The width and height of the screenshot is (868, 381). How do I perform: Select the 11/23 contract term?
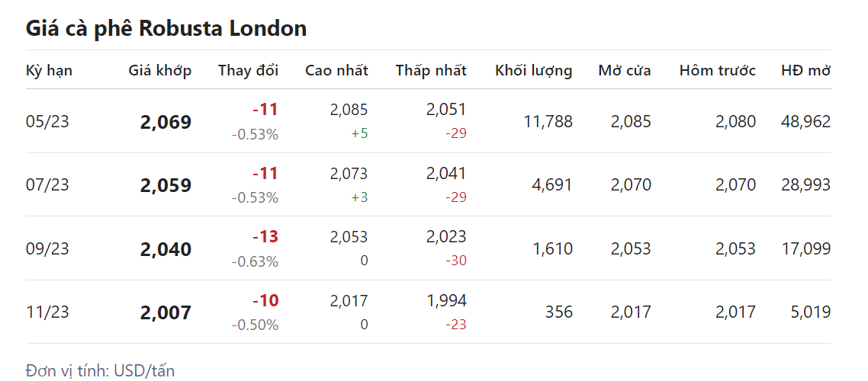(x=47, y=312)
